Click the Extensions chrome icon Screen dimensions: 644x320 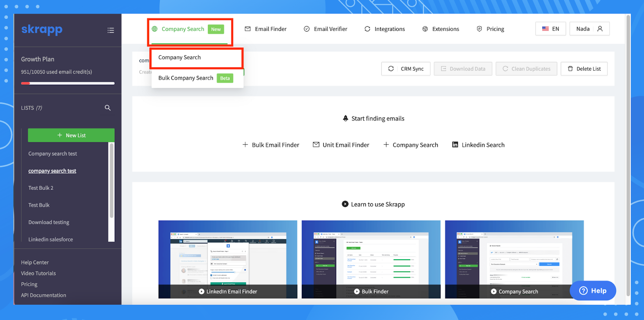click(x=425, y=29)
